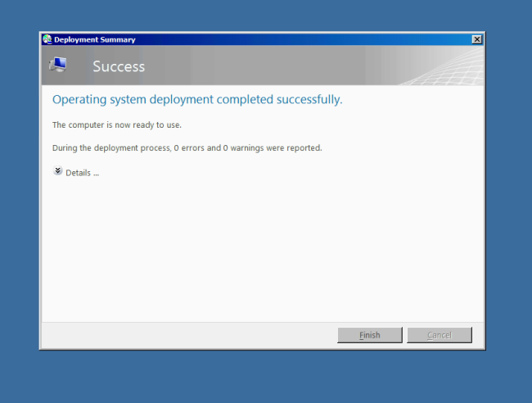Screen dimensions: 532x403
Task: Click the "Deployment Summary" window title text
Action: tap(95, 39)
